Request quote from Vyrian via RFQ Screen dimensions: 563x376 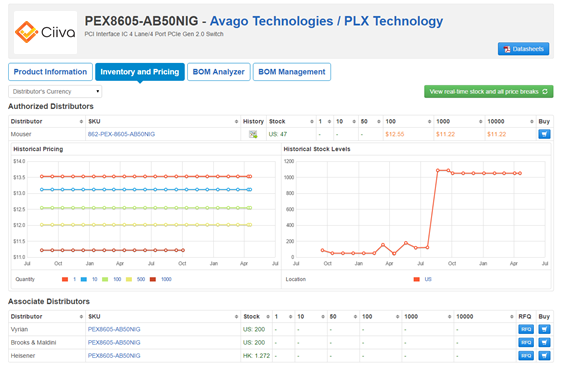(526, 329)
